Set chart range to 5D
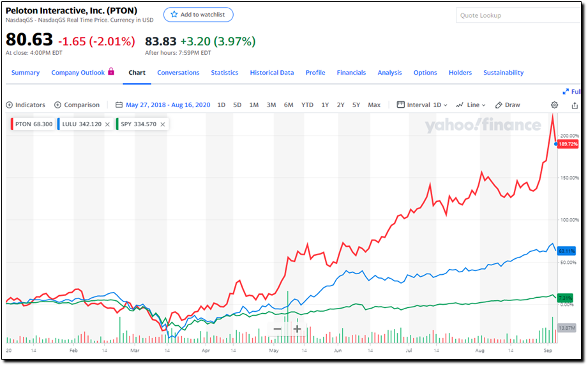 tap(237, 105)
